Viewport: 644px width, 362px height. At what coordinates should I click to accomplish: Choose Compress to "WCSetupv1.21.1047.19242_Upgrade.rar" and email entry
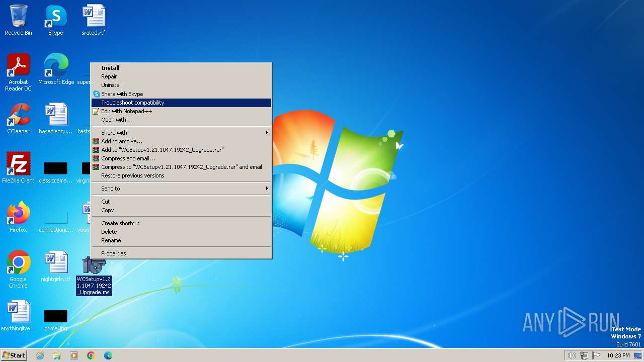(x=181, y=167)
